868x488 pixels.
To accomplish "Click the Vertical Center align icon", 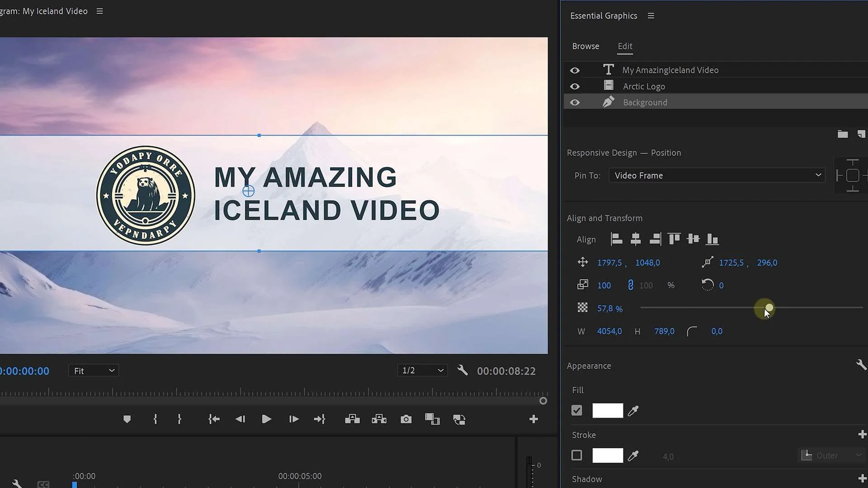I will point(693,239).
